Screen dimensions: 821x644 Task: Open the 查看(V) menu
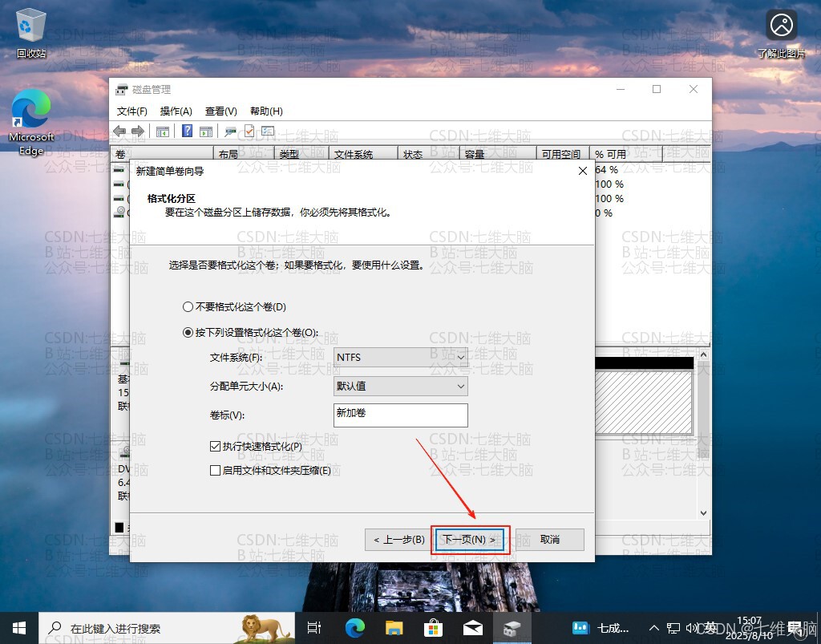(220, 111)
